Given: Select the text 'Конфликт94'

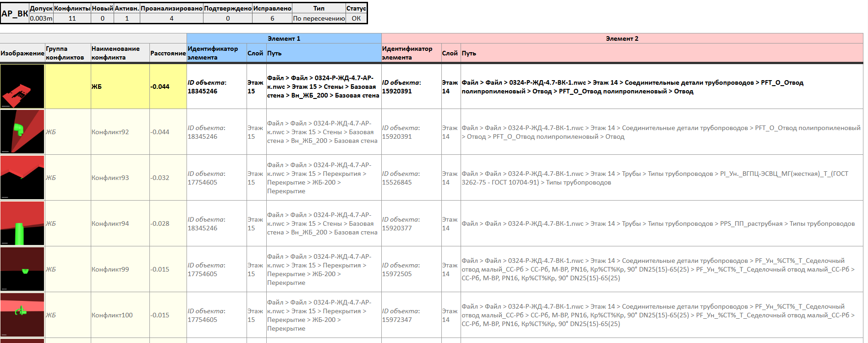Looking at the screenshot, I should (x=110, y=223).
